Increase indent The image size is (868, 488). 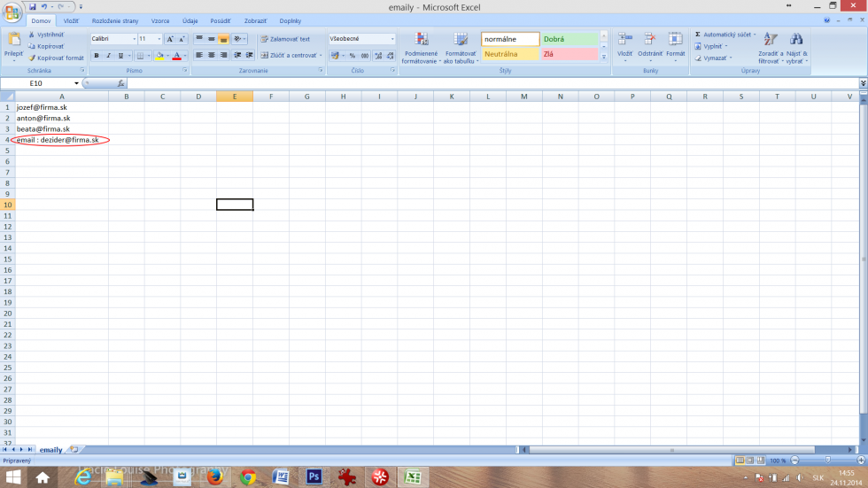(x=250, y=55)
